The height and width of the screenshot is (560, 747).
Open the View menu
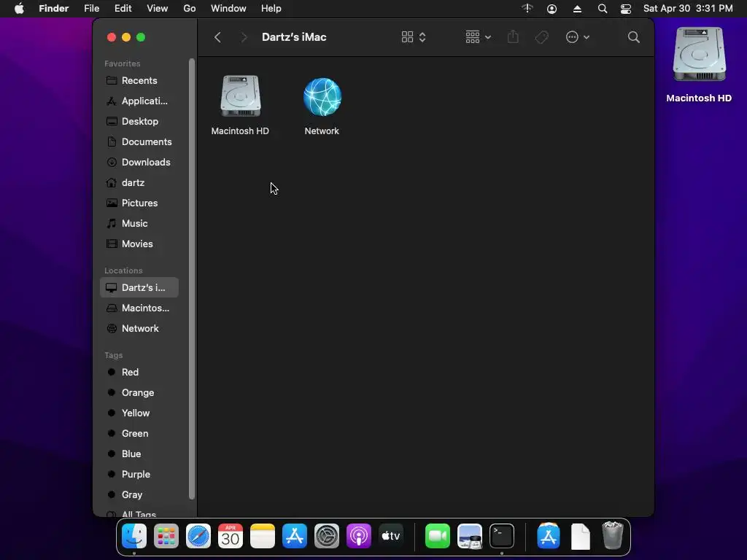(x=158, y=9)
